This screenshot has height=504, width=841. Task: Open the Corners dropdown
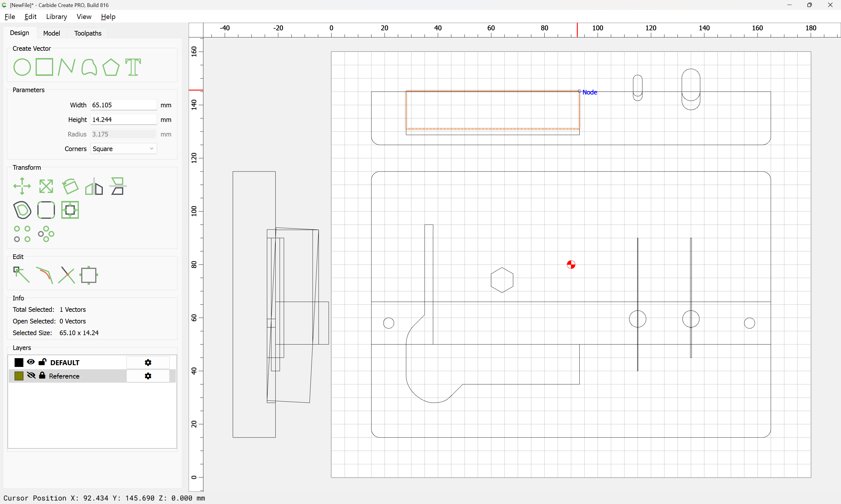tap(124, 149)
